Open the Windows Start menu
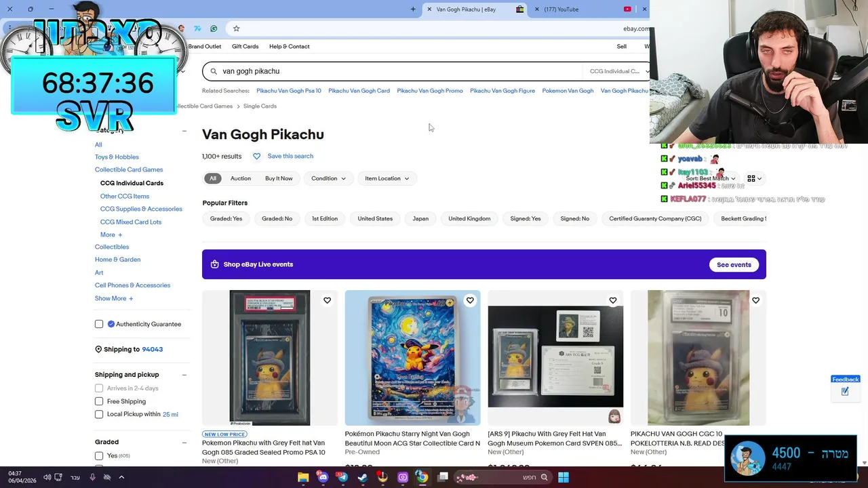This screenshot has width=868, height=488. (x=564, y=477)
